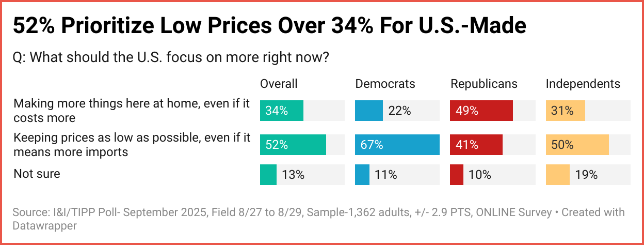Click the Independents 31% yellow bar

566,111
